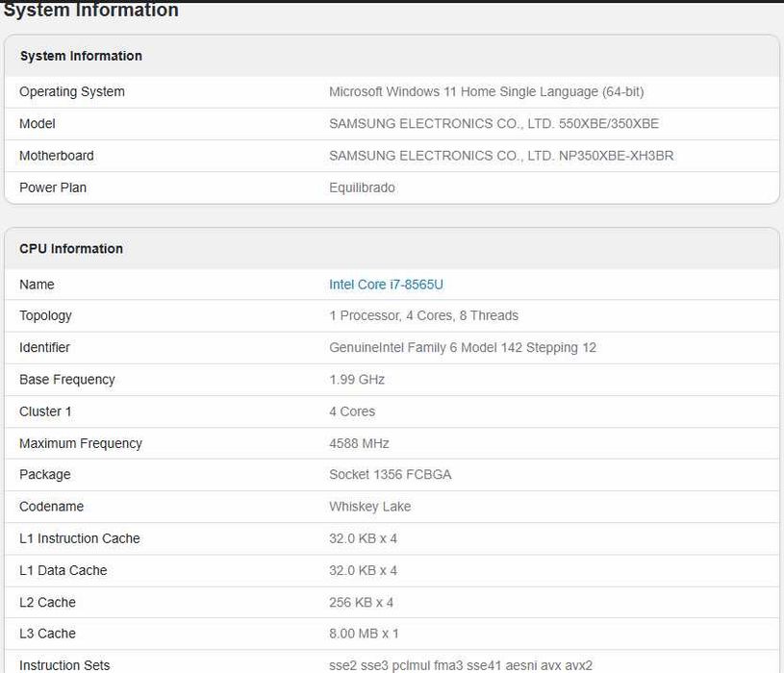Click the Instruction Sets label
This screenshot has width=784, height=673.
tap(64, 665)
